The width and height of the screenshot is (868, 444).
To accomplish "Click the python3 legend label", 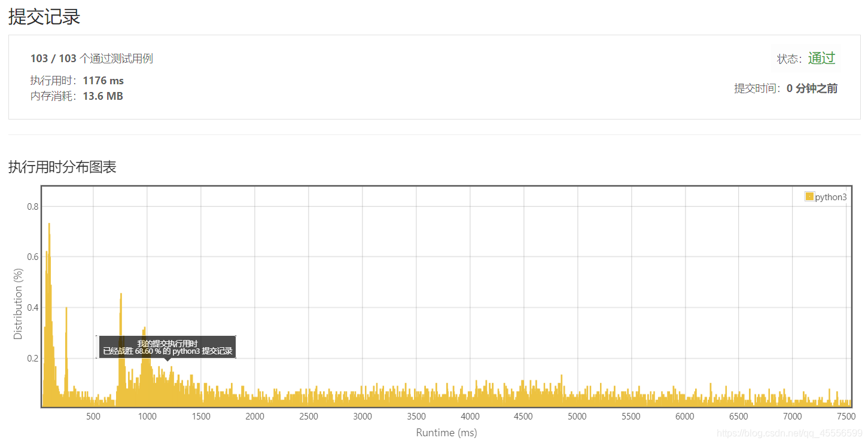I will tap(831, 197).
